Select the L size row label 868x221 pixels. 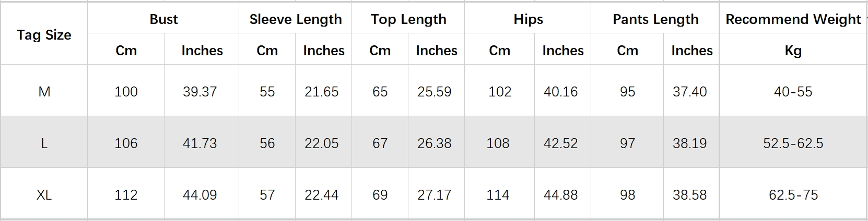pyautogui.click(x=44, y=143)
